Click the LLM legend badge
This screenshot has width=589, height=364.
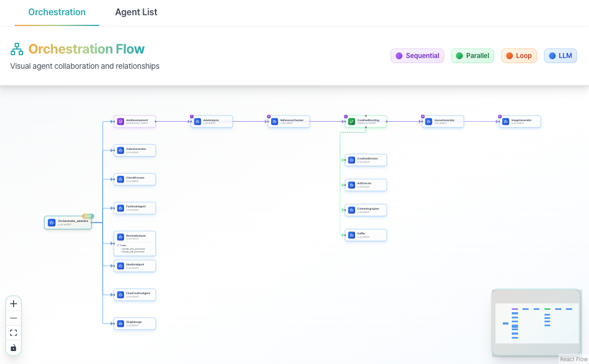(x=560, y=55)
